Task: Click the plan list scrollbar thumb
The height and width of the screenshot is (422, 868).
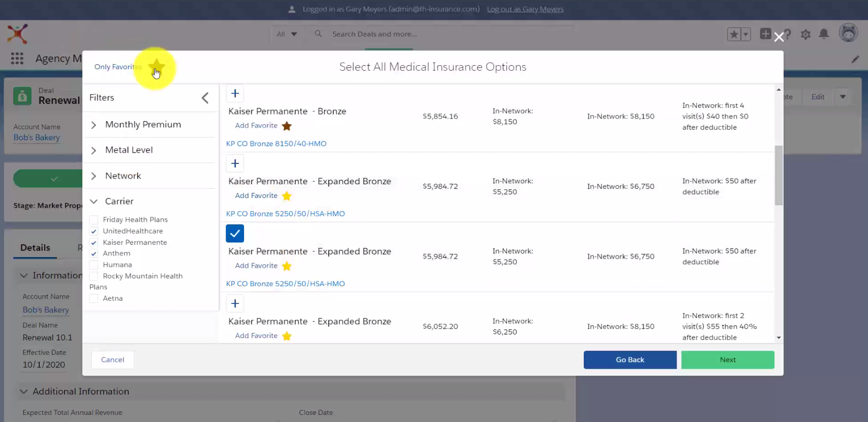Action: (x=779, y=175)
